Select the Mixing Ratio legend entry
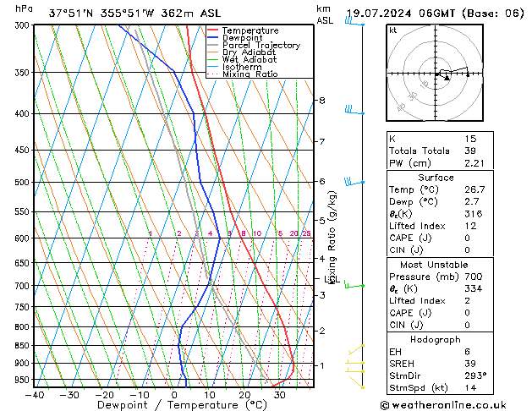 pyautogui.click(x=250, y=74)
